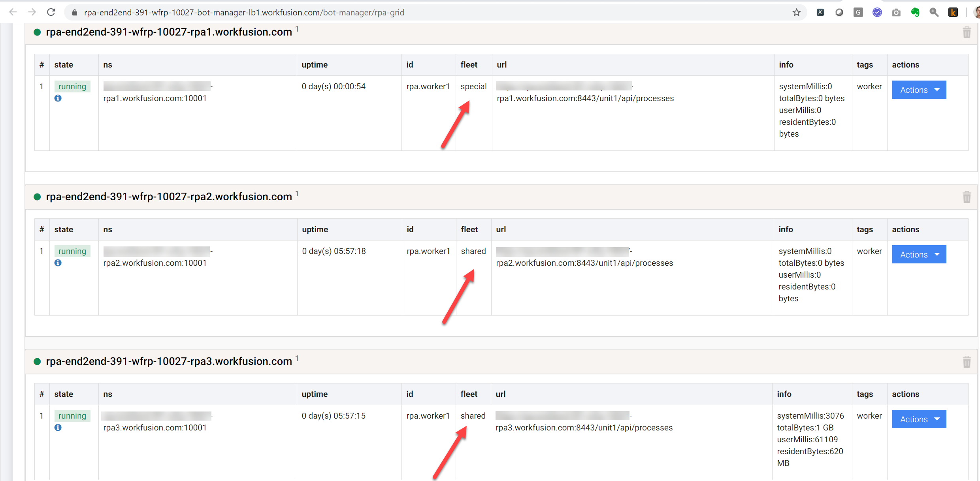This screenshot has height=481, width=980.
Task: Click 'systemMillis:3076' info text
Action: [x=810, y=416]
